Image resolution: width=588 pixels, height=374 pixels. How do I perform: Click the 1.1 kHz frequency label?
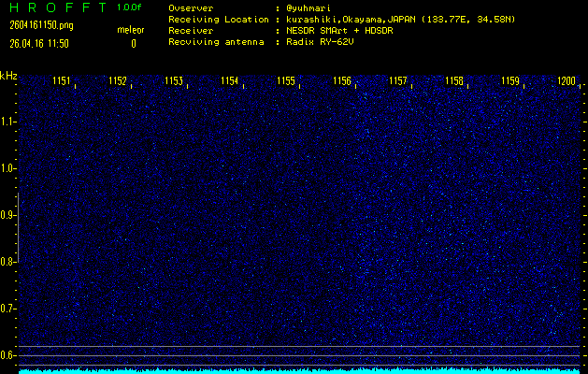coord(8,122)
